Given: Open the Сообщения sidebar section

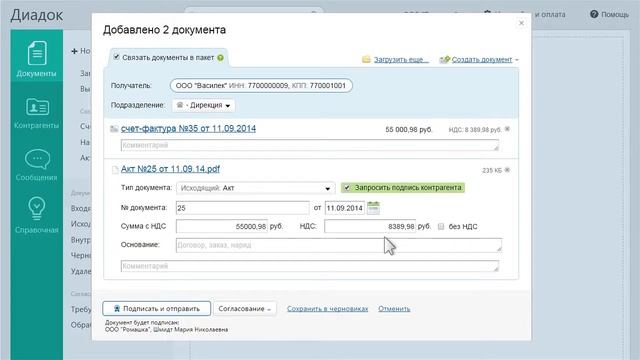Looking at the screenshot, I should click(36, 164).
